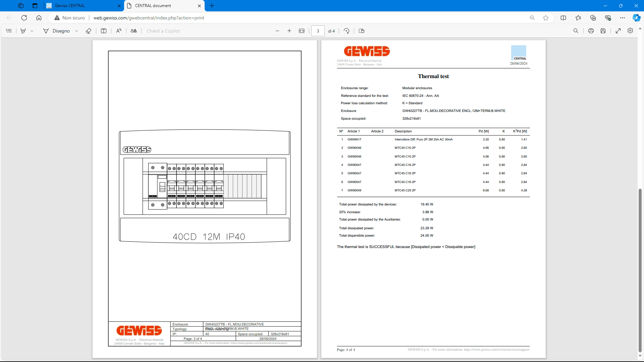Fit page to width
This screenshot has height=362, width=644.
click(302, 31)
